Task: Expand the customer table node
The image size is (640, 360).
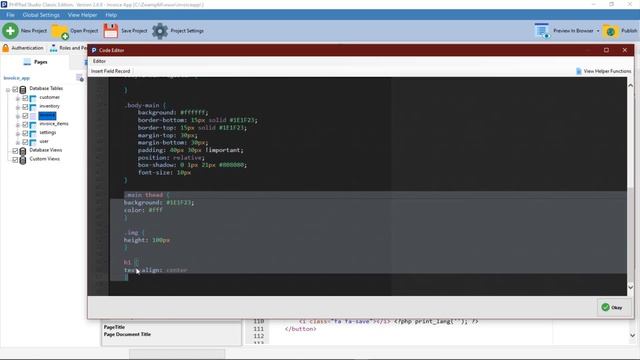Action: click(x=18, y=98)
